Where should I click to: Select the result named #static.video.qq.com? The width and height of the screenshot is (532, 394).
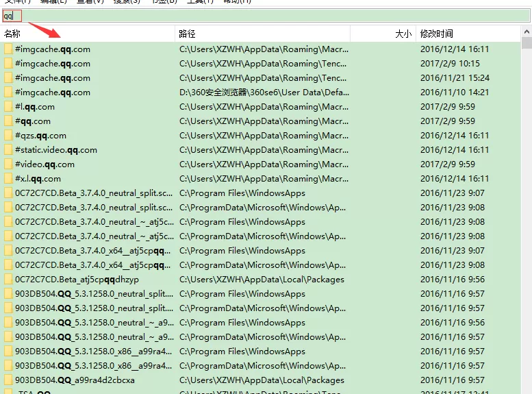(56, 150)
